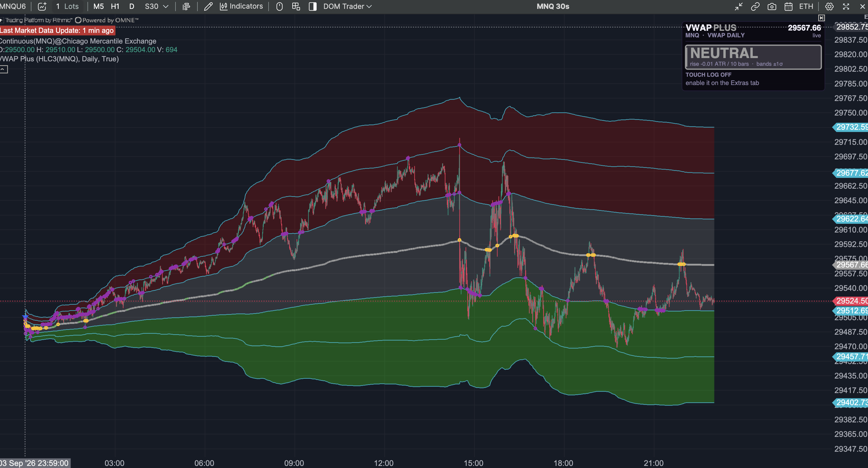Click the collapse arrows icon in toolbar
Viewport: 868px width, 468px height.
pyautogui.click(x=739, y=7)
